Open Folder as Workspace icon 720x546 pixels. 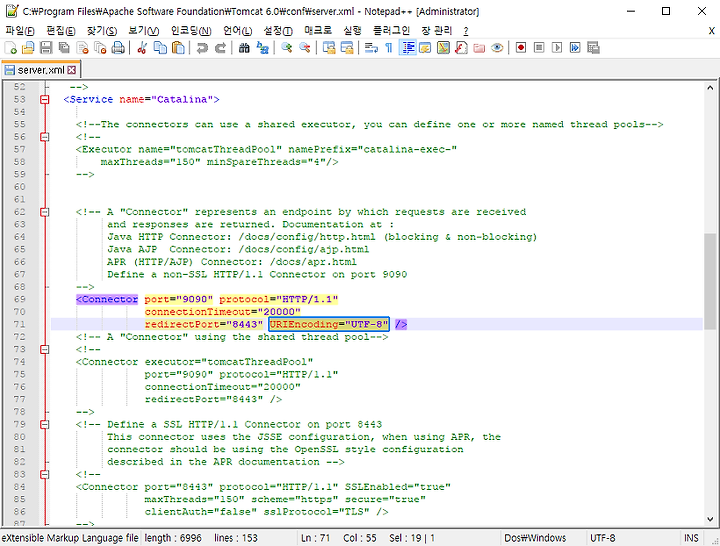coord(479,47)
